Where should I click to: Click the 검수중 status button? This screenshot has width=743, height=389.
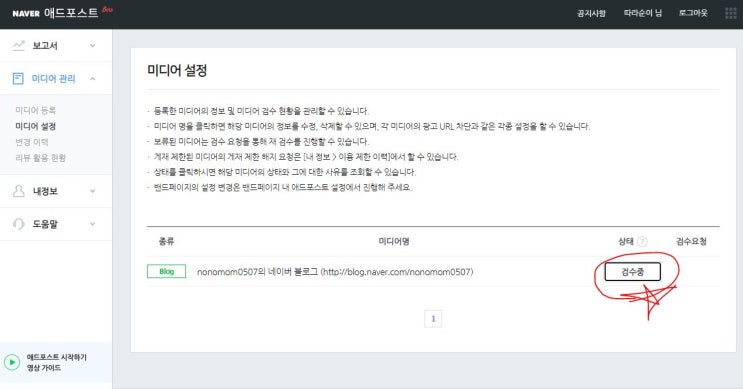[x=633, y=271]
